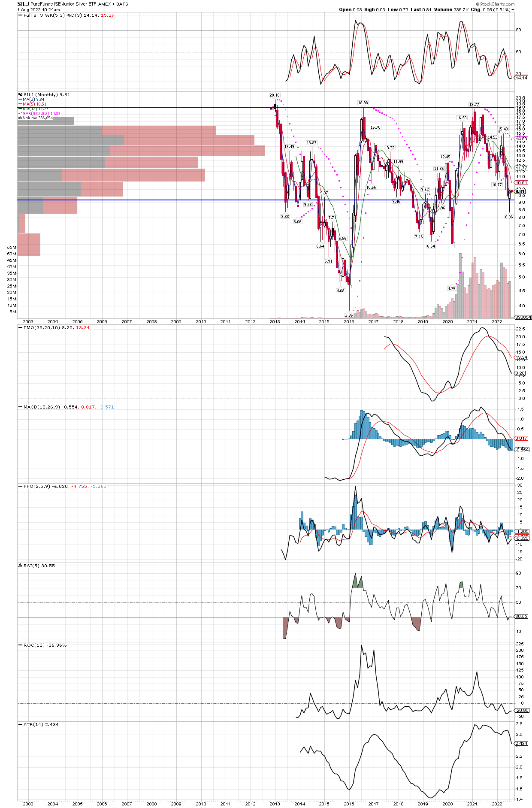
Task: Click the green 11.77 MA axis flag
Action: [521, 168]
